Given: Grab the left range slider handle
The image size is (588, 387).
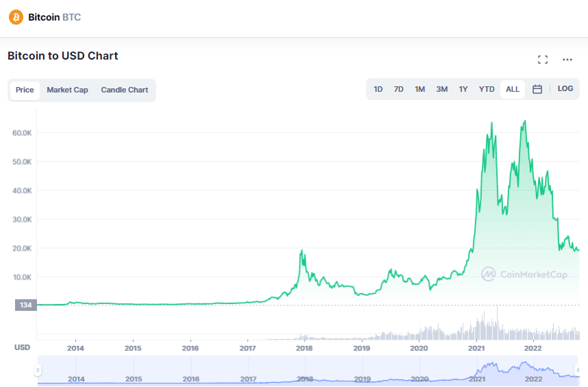Looking at the screenshot, I should tap(38, 370).
